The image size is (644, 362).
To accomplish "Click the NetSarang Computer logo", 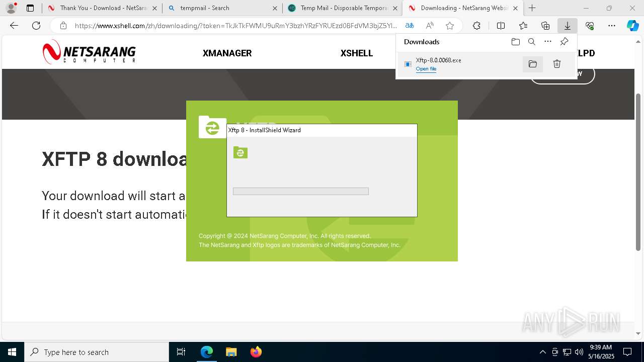I will [89, 52].
